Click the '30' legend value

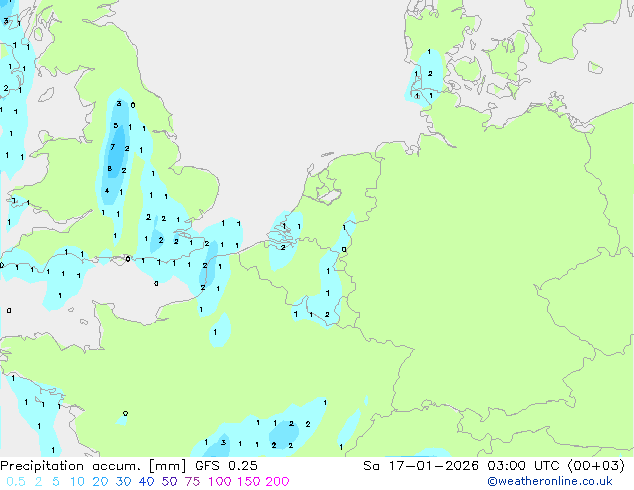tap(123, 482)
